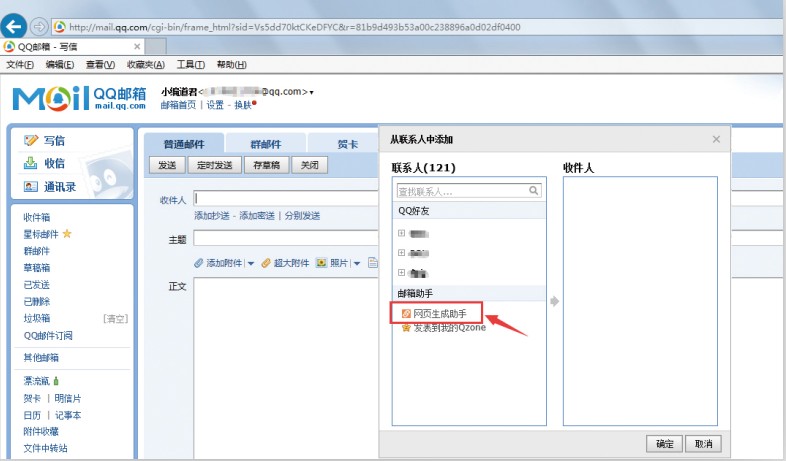Click the 定时发送 button
The image size is (786, 461).
pos(214,165)
